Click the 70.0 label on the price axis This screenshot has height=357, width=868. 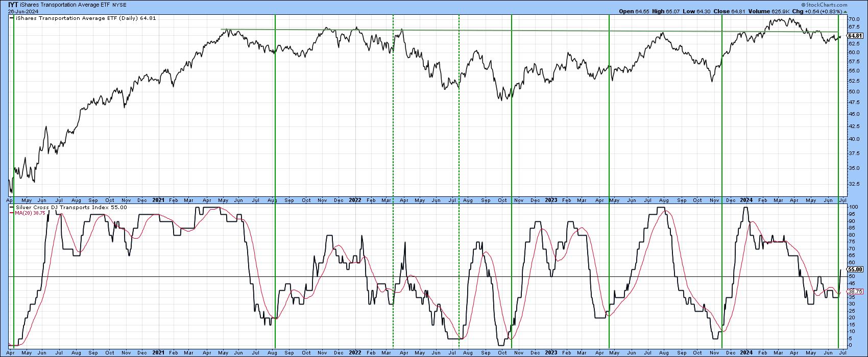(x=853, y=19)
